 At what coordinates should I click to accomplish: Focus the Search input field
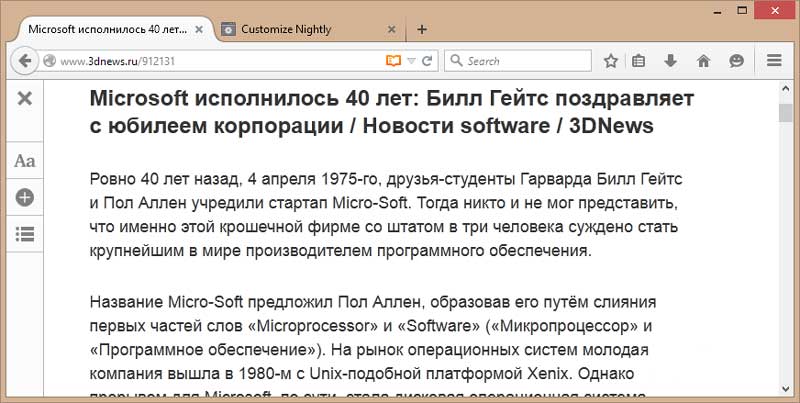click(x=518, y=61)
